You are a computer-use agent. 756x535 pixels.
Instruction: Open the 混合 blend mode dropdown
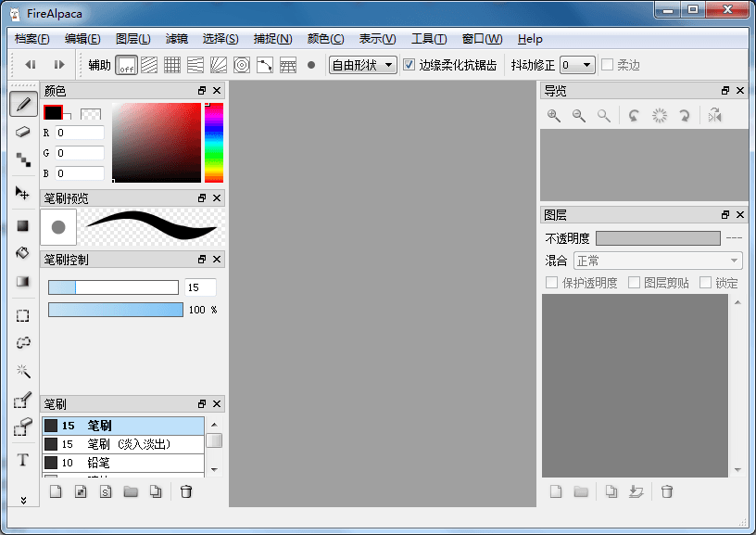(658, 261)
